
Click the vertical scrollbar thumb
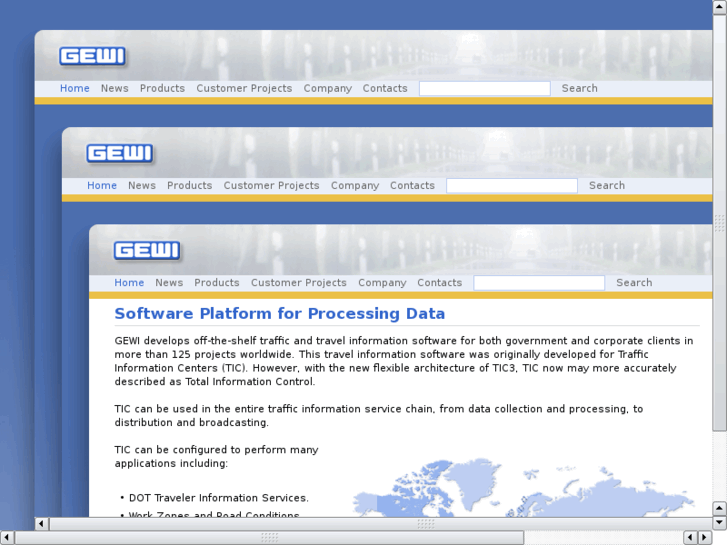coord(720,223)
